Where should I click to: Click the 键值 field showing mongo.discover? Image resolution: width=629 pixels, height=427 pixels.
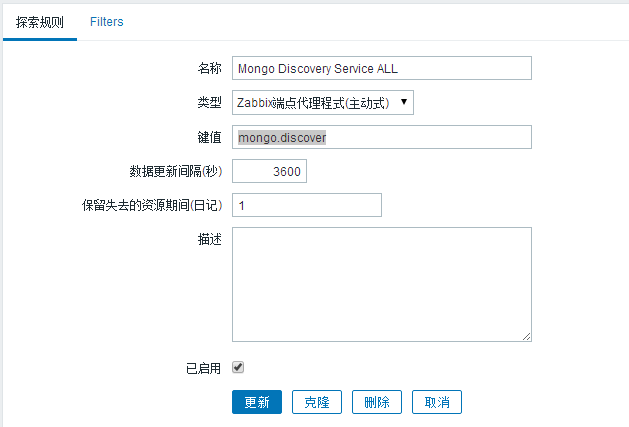pos(381,137)
